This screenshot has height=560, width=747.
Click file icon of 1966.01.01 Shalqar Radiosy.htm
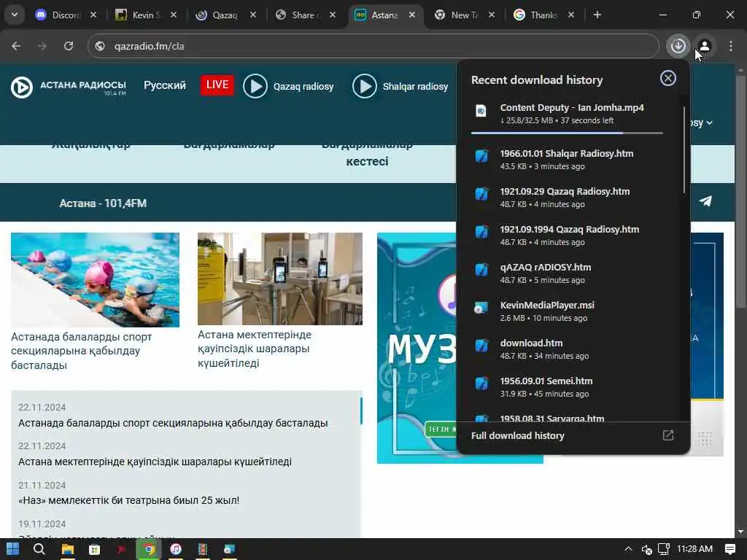481,156
